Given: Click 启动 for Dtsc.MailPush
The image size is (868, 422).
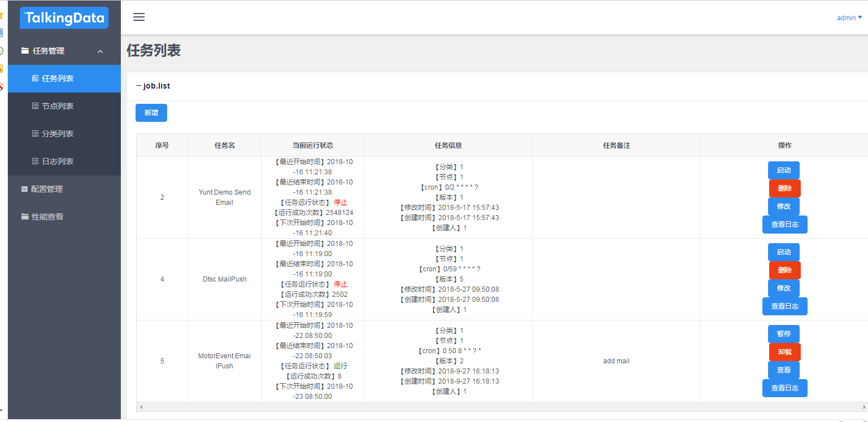Looking at the screenshot, I should pyautogui.click(x=784, y=252).
